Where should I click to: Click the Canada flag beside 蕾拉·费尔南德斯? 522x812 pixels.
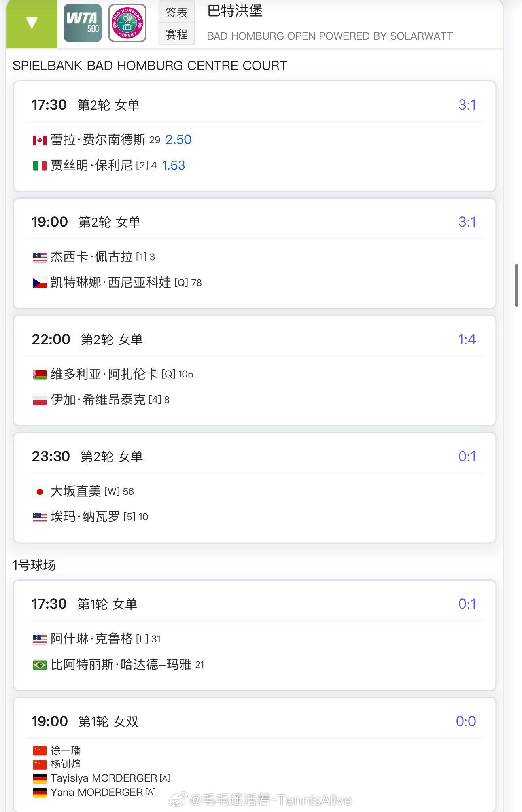(x=40, y=140)
